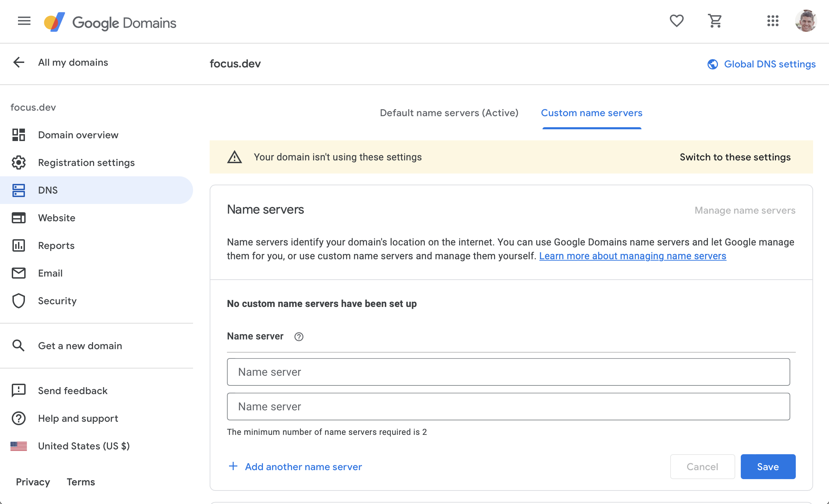
Task: Open Learn more about managing name servers
Action: point(632,256)
